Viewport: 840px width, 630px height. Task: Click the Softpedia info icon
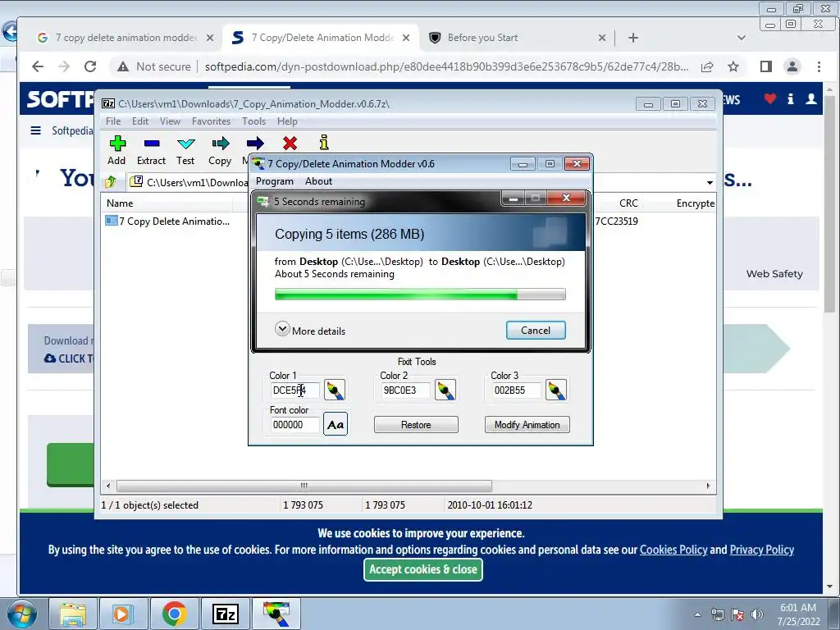(791, 98)
